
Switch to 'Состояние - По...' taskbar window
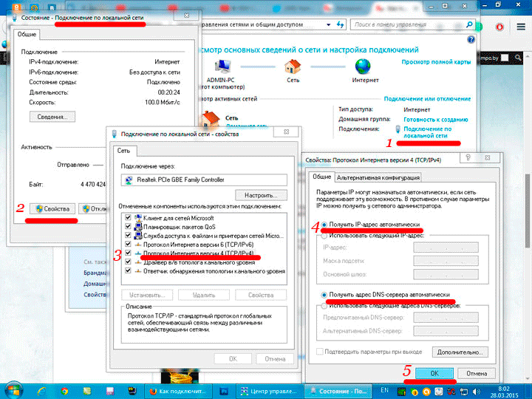338,391
